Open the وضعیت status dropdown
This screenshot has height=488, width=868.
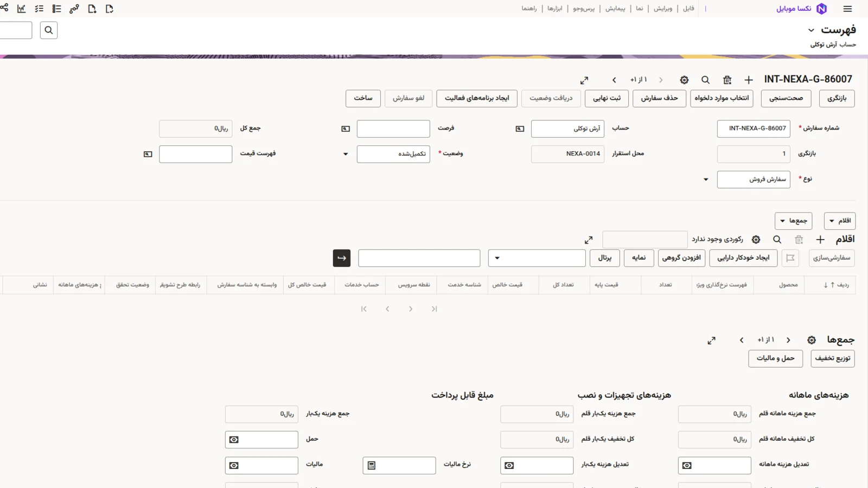tap(346, 155)
